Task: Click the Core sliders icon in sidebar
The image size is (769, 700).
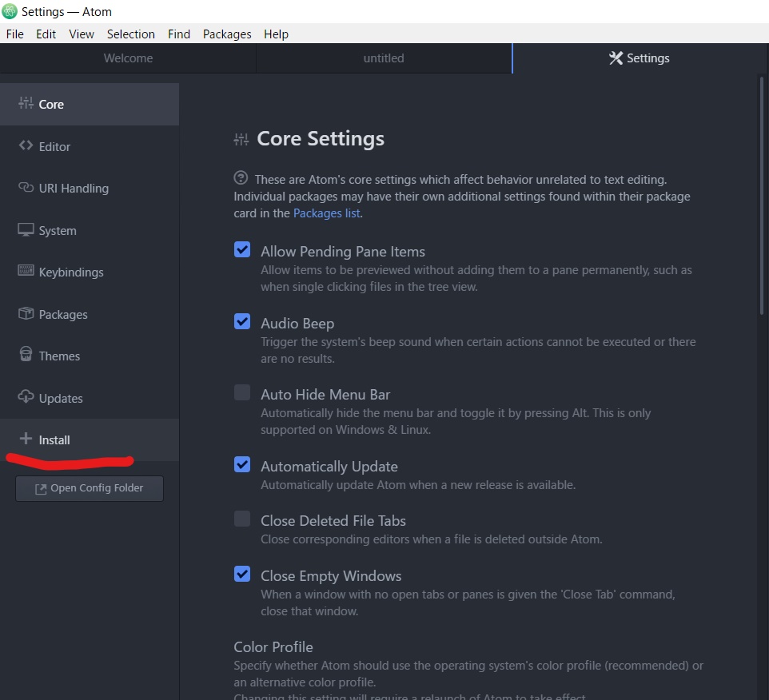Action: [x=26, y=103]
